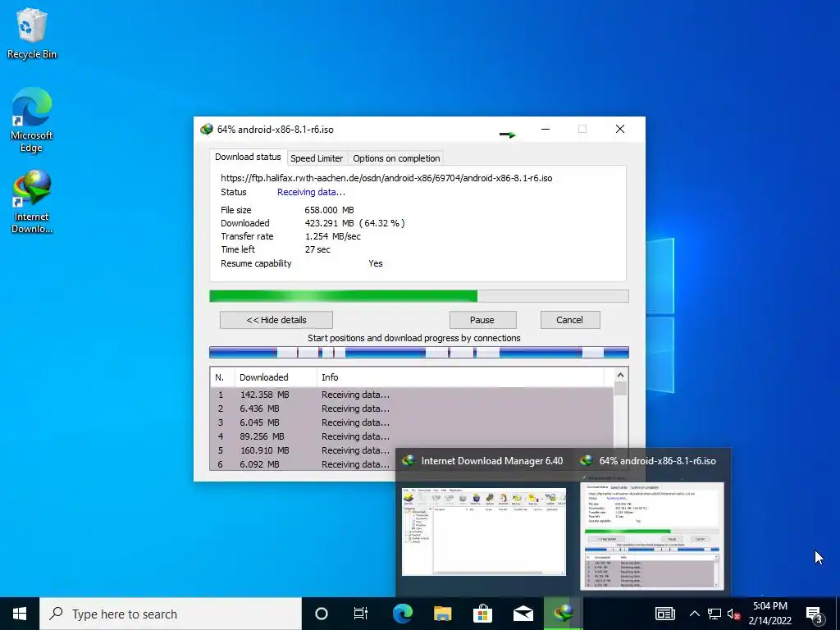Click the connections progress segment bar
Screen dimensions: 840x630
419,353
